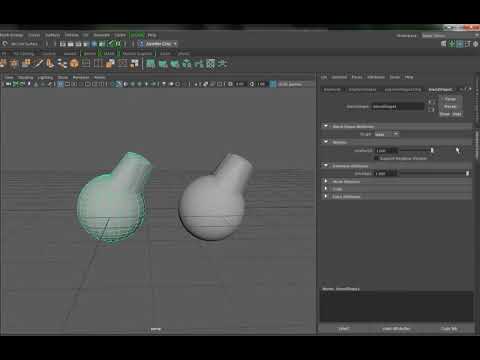Screen dimensions: 480x360
Task: Click the X-ray viewport icon
Action: (206, 84)
